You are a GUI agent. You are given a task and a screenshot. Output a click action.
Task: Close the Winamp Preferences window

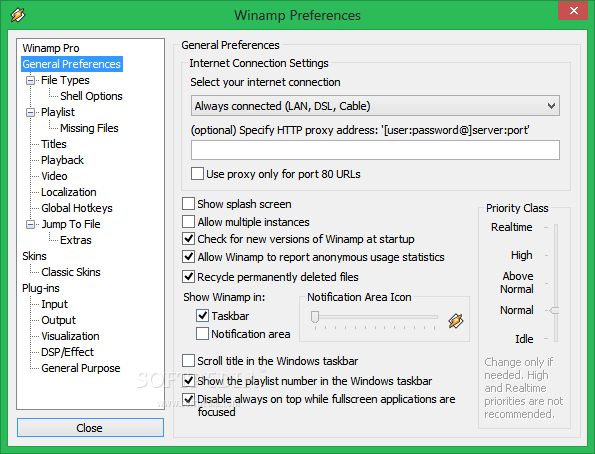574,11
